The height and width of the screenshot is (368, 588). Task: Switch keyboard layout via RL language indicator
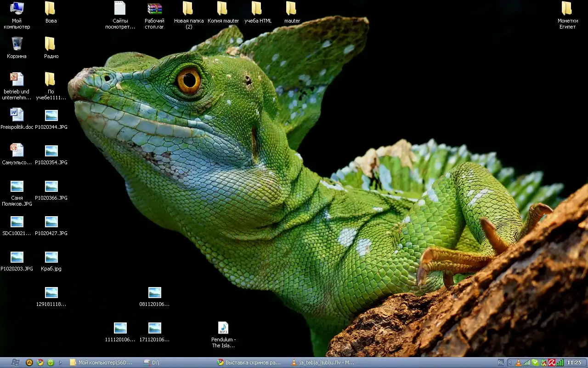point(501,362)
